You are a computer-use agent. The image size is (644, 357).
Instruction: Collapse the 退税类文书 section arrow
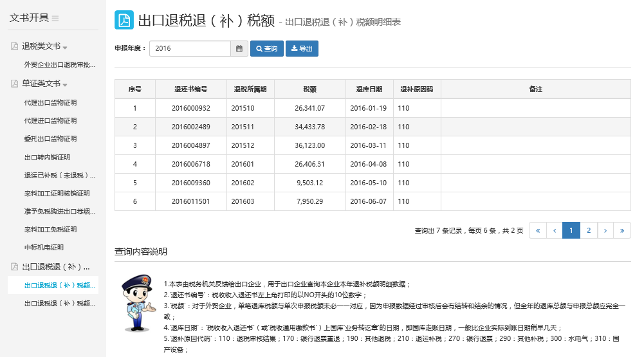(x=66, y=48)
